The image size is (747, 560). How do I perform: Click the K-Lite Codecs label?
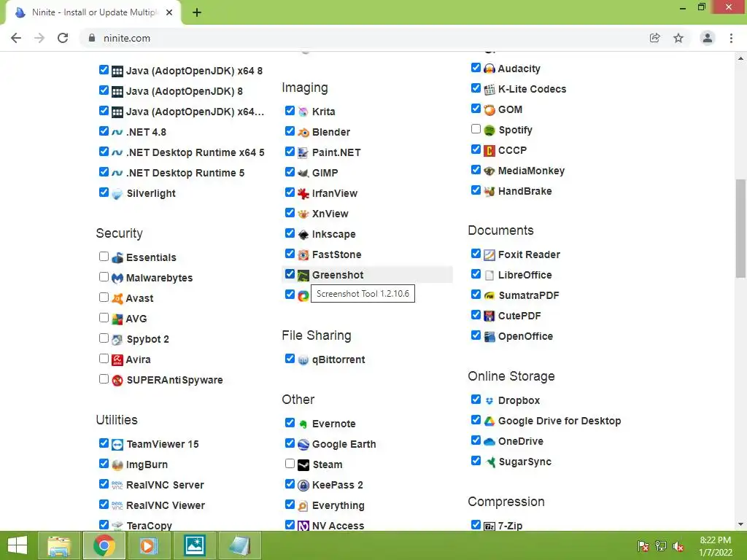tap(532, 90)
